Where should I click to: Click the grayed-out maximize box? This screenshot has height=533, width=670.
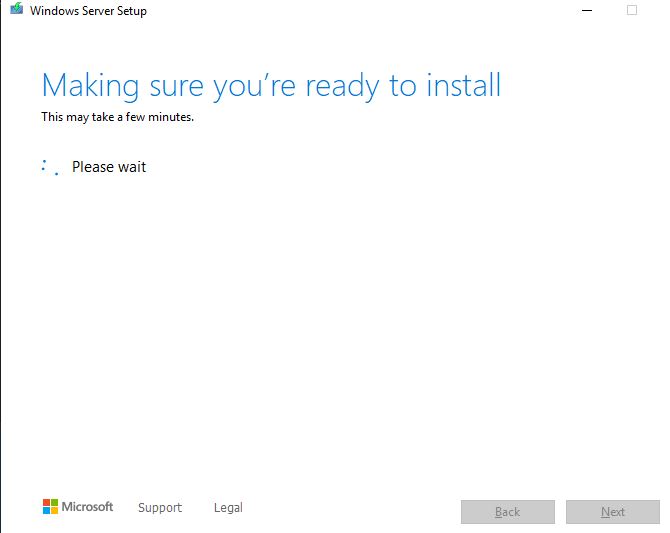631,10
